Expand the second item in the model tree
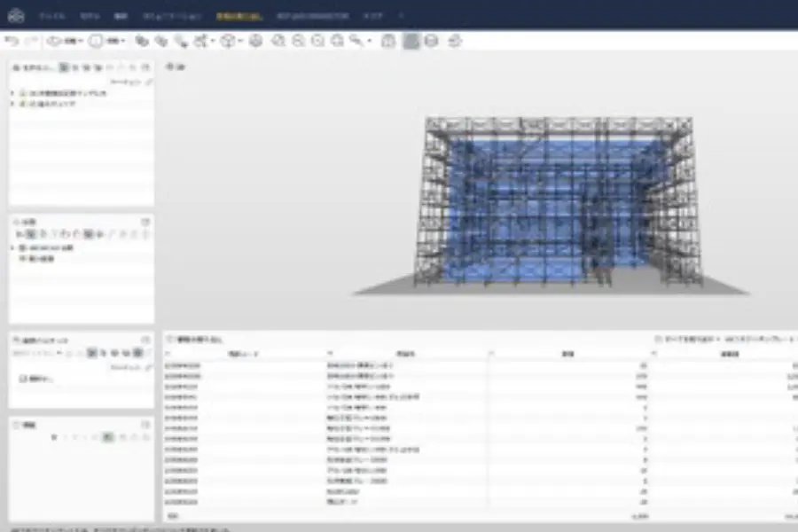798x532 pixels. (x=12, y=104)
